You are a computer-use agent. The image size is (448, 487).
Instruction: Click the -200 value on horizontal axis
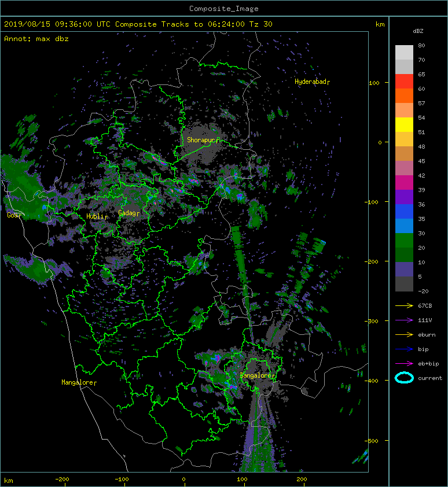click(62, 479)
